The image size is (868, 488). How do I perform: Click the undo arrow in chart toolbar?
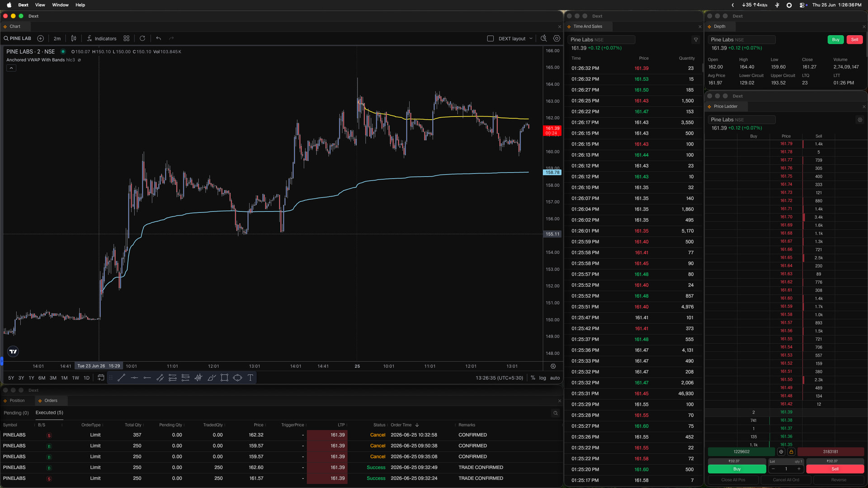158,38
